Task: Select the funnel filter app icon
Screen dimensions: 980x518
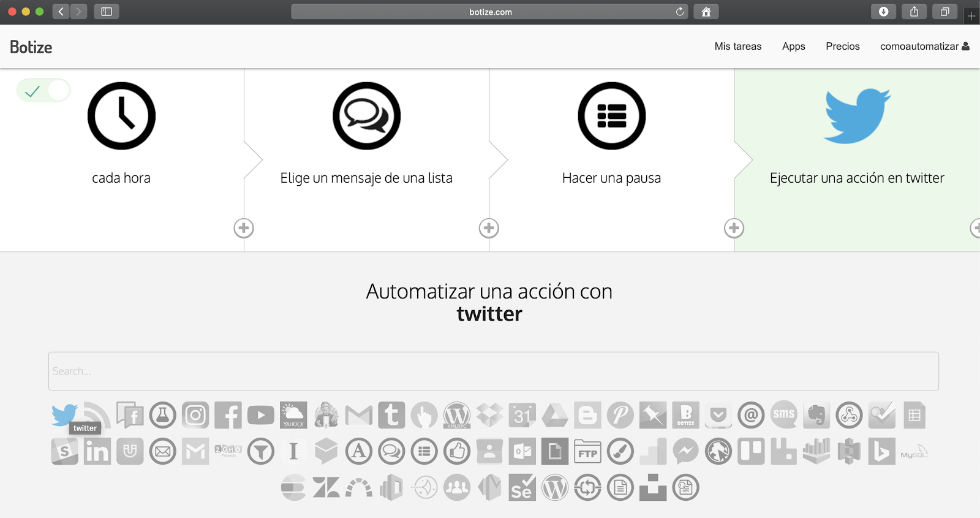Action: point(261,452)
